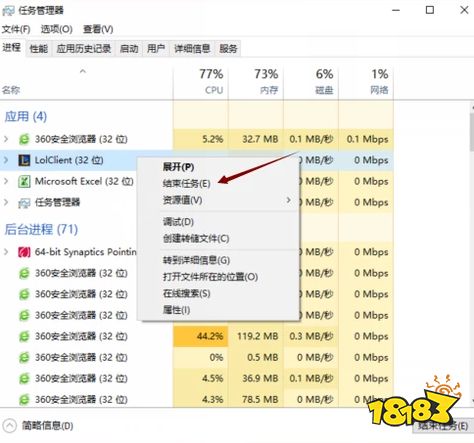Choose 展开(P) in the context menu

pos(178,167)
